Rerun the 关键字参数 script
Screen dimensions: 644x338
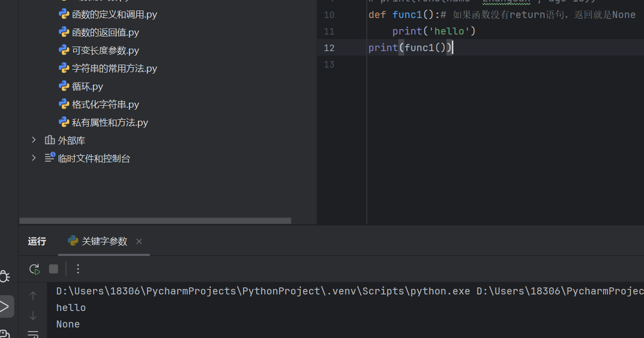pos(34,269)
